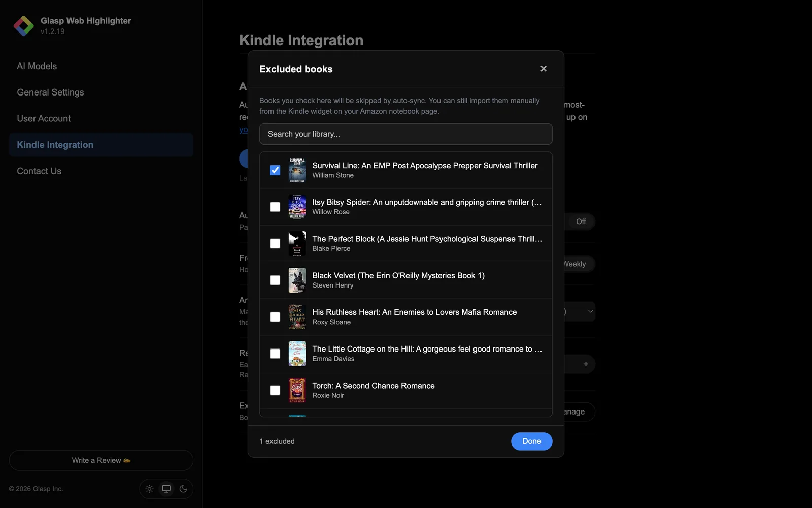Click the Survival Line book title

[x=425, y=166]
